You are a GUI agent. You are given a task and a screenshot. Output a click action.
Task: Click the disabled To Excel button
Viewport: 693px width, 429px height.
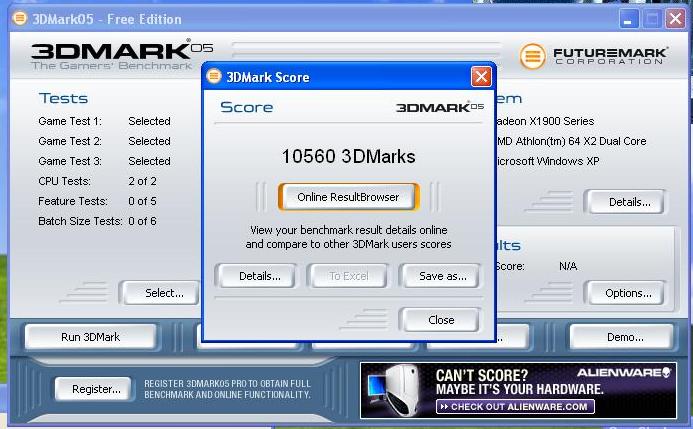coord(348,276)
